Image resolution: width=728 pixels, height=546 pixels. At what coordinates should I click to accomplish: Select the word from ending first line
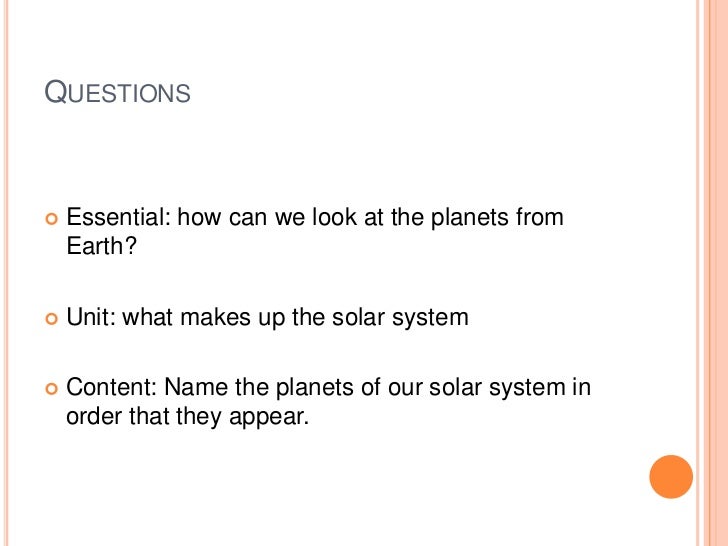540,217
